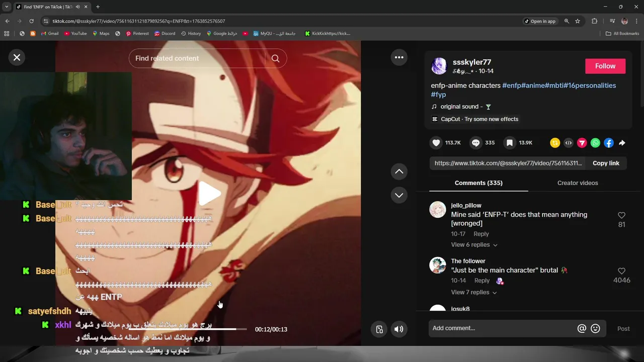Viewport: 644px width, 362px height.
Task: Open Maps bookmark
Action: tap(101, 34)
